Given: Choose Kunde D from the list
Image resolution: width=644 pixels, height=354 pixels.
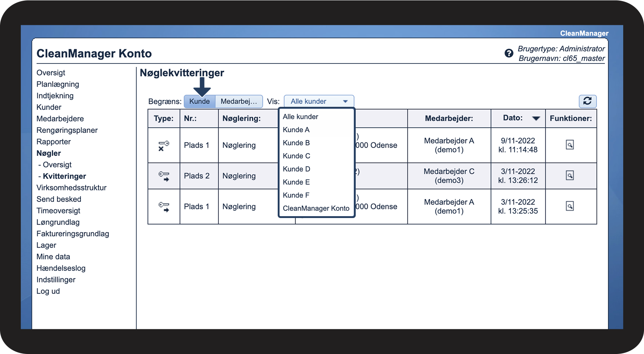Looking at the screenshot, I should 296,169.
